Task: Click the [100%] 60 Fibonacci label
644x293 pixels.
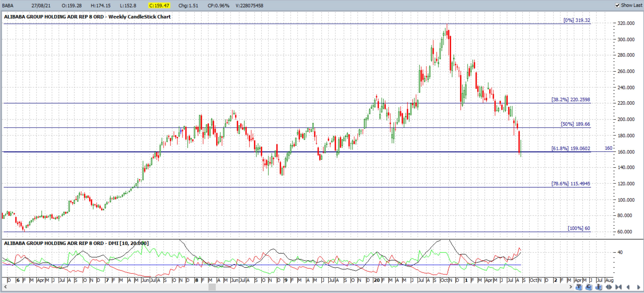Action: pyautogui.click(x=579, y=228)
